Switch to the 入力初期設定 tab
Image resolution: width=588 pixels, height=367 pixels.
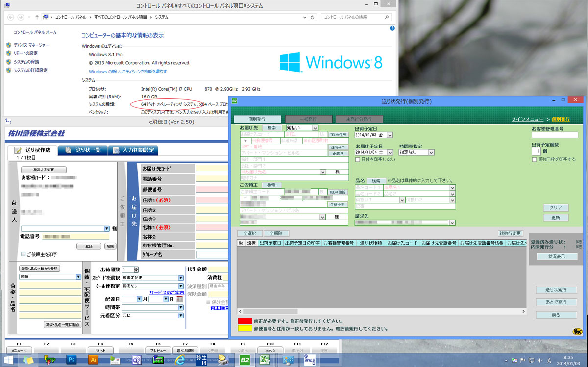coord(133,150)
